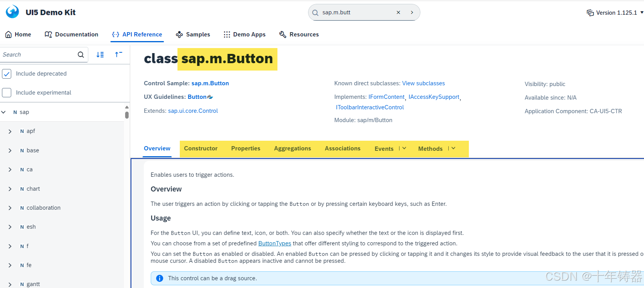Expand the esh tree node
This screenshot has height=288, width=644.
click(10, 227)
